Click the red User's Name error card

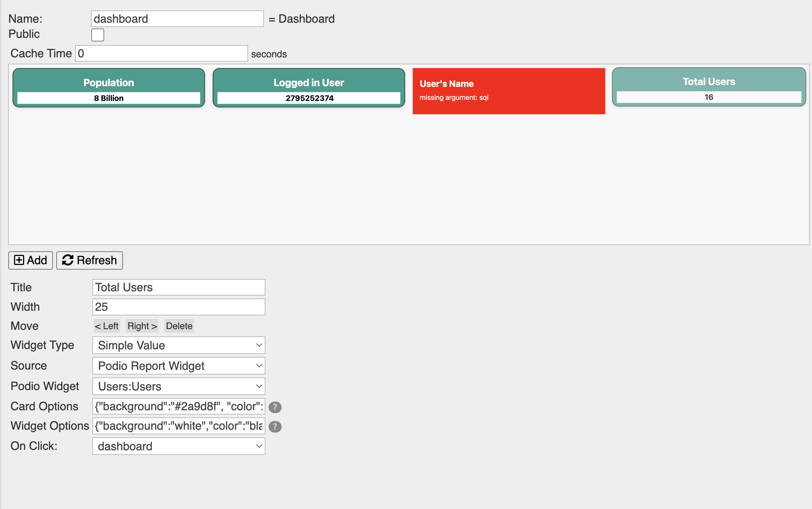(508, 91)
